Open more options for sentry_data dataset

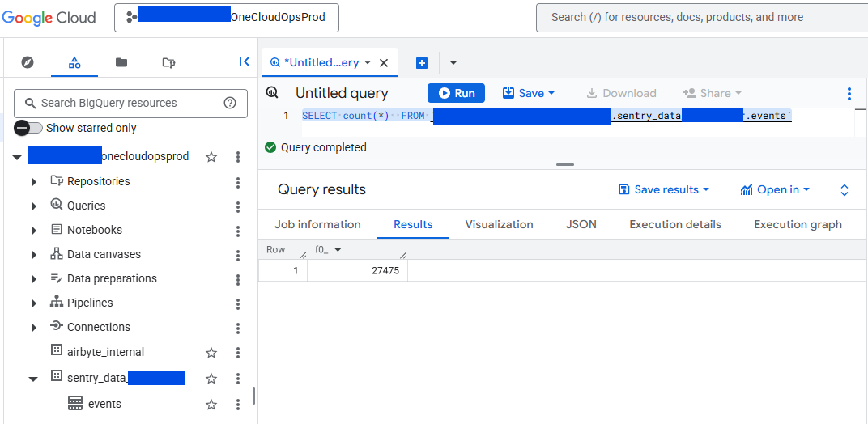coord(238,379)
